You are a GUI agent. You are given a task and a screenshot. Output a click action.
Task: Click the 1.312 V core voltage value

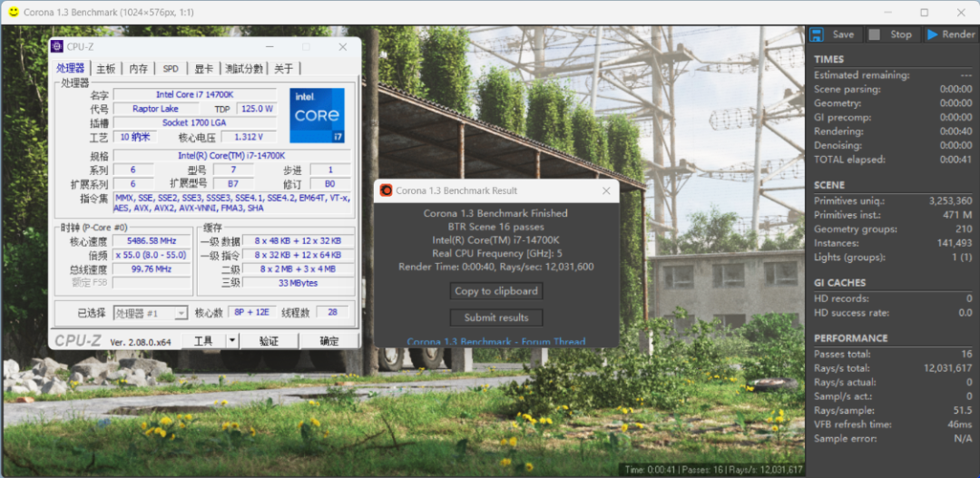click(x=247, y=137)
